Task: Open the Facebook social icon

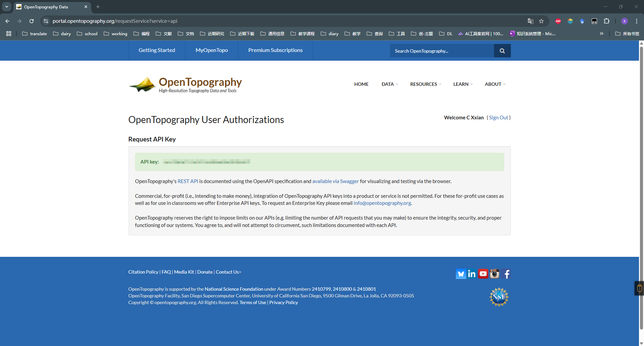Action: point(506,274)
